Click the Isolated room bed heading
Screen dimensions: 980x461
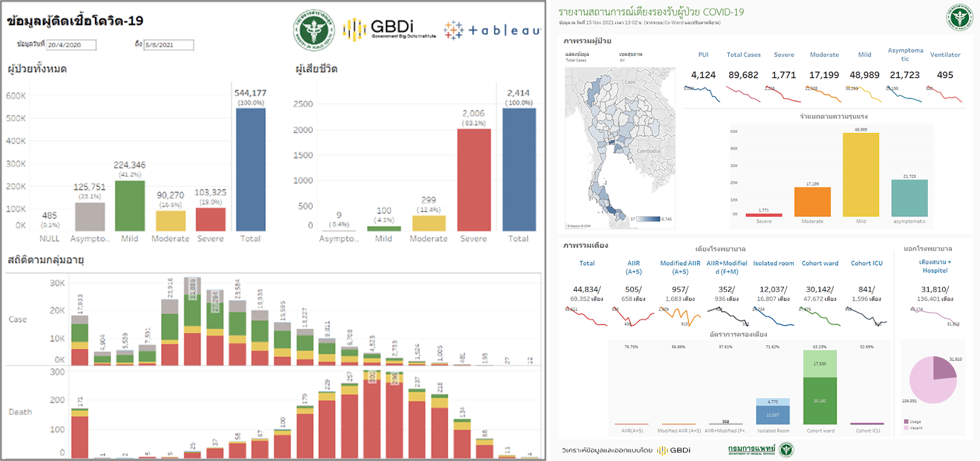(x=773, y=263)
